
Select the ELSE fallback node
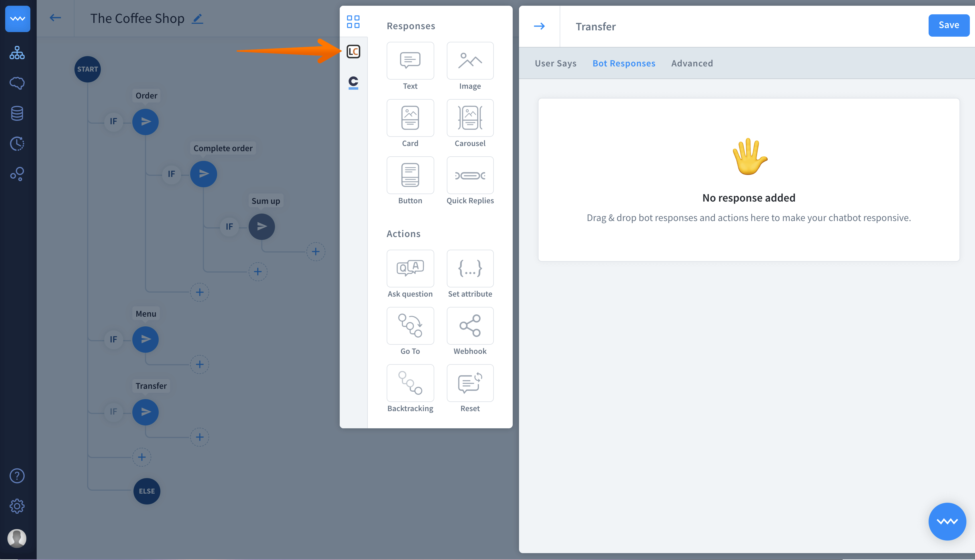pyautogui.click(x=147, y=491)
